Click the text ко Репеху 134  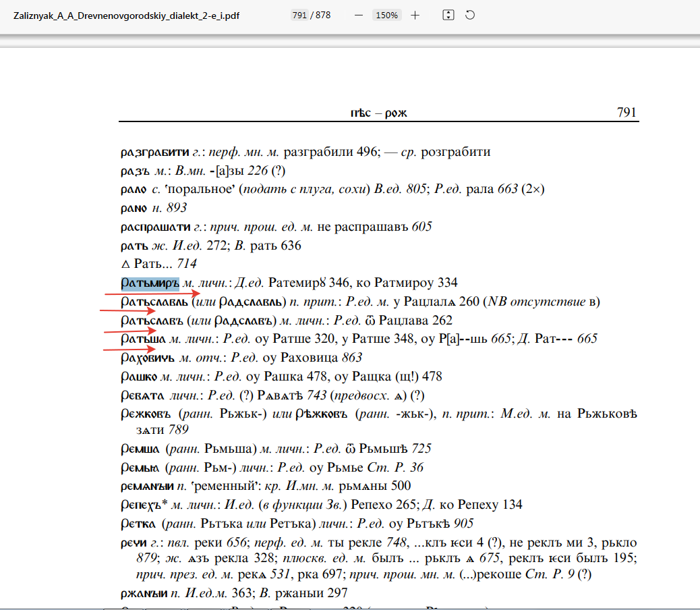click(481, 505)
